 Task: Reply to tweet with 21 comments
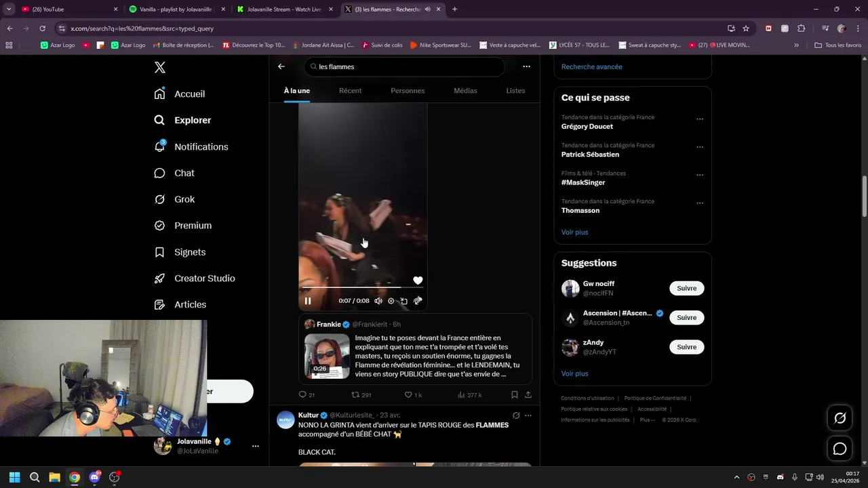[307, 394]
